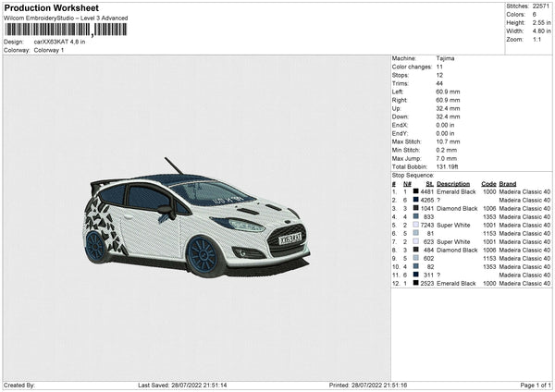Click the 'St.' column header
The height and width of the screenshot is (392, 555).
point(430,184)
